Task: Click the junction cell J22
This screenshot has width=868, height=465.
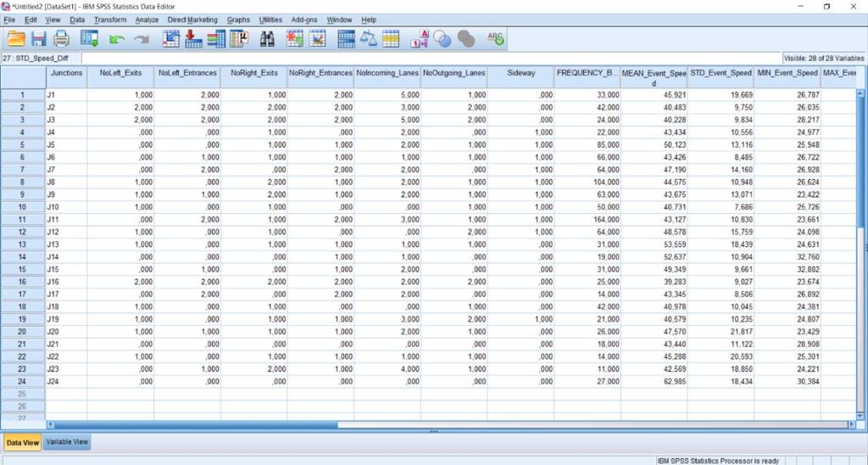Action: point(66,356)
